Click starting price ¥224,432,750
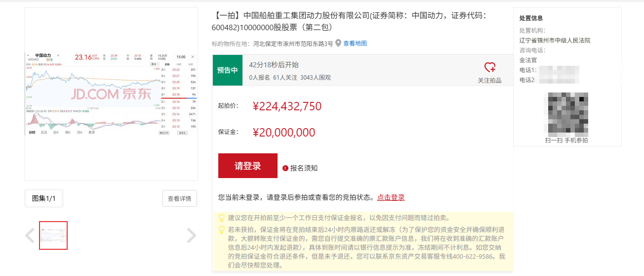This screenshot has height=276, width=644. point(287,106)
